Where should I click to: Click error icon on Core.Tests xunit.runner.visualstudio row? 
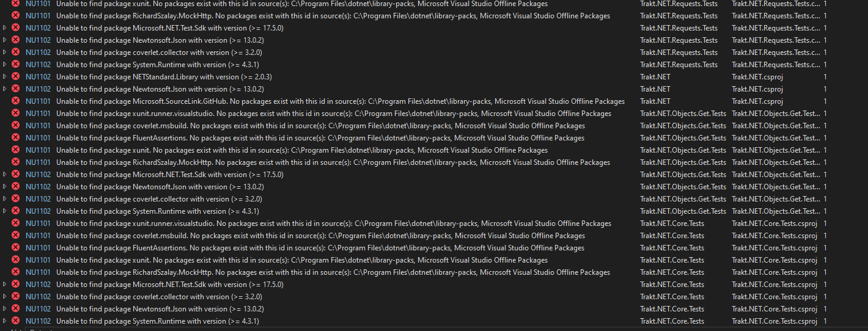click(x=15, y=224)
